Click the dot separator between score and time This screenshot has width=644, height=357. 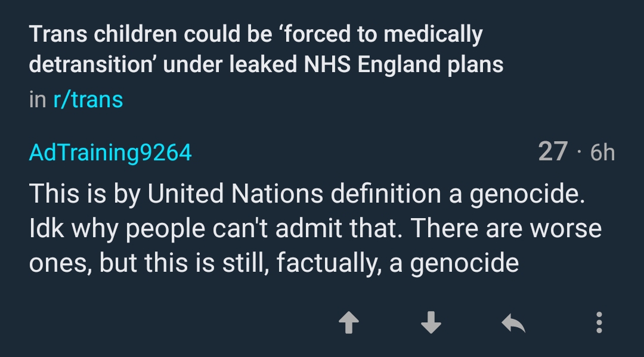pos(578,153)
